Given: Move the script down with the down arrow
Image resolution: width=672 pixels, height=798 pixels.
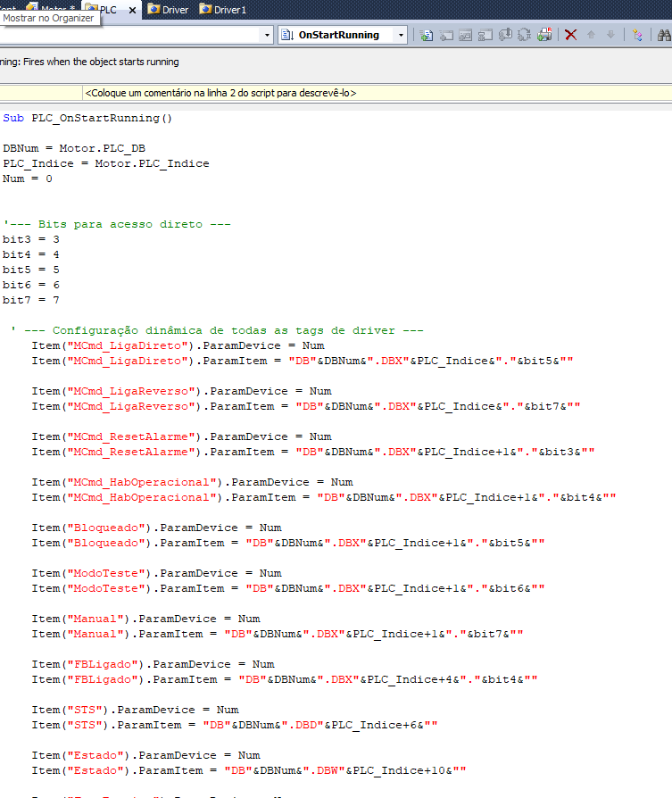Looking at the screenshot, I should [610, 35].
